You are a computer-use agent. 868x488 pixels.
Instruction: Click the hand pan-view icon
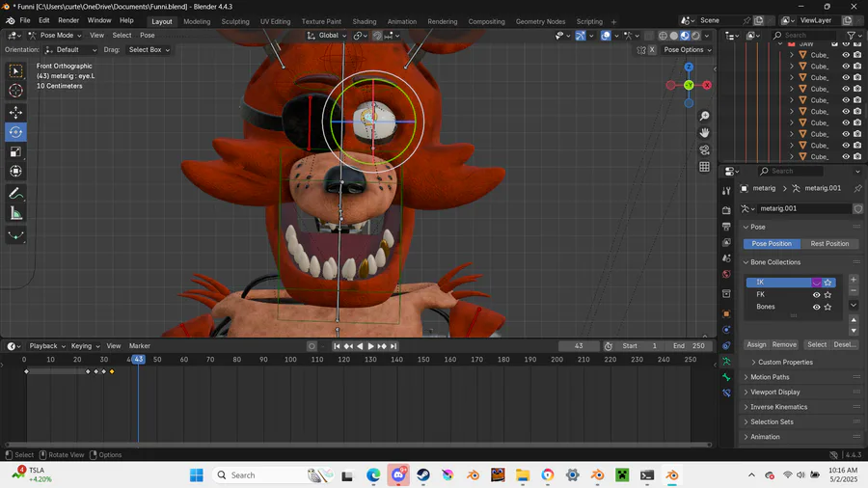click(704, 133)
